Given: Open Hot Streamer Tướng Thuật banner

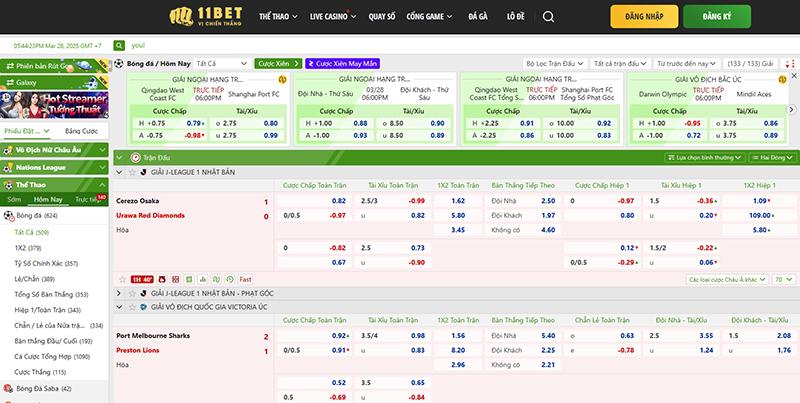Looking at the screenshot, I should [55, 104].
